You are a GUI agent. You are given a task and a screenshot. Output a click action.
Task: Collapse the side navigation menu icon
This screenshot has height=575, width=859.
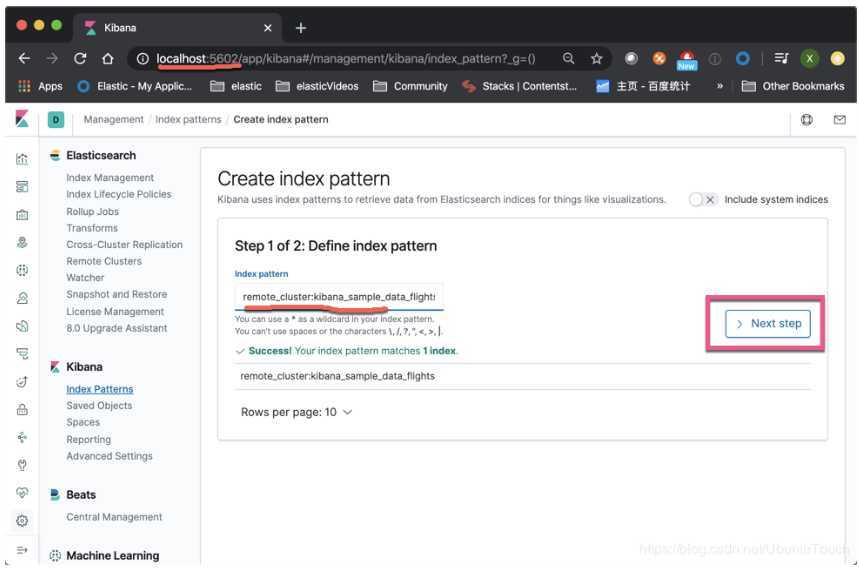pos(22,550)
